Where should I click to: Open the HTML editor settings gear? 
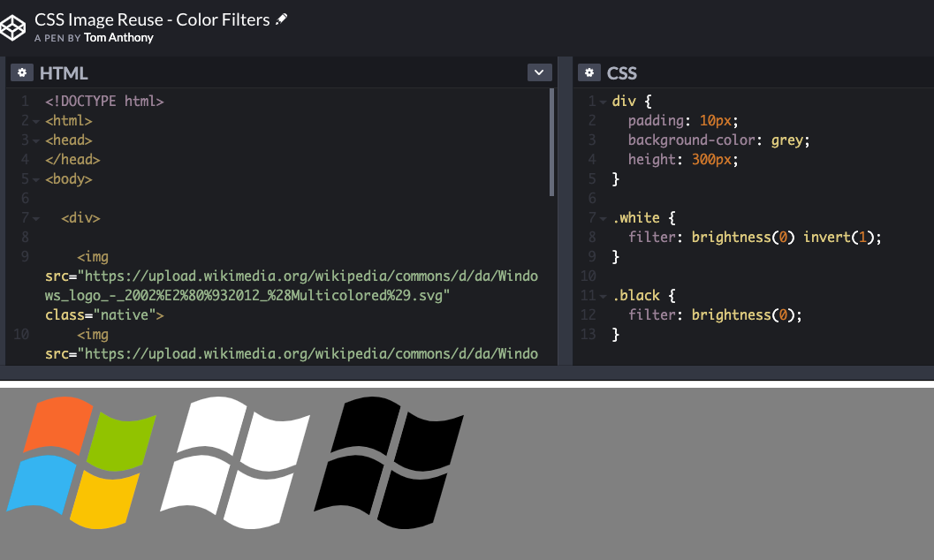click(x=22, y=72)
